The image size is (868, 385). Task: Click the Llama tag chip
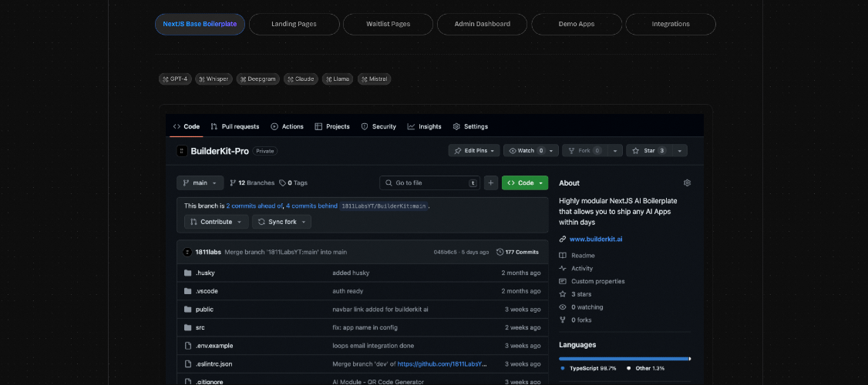tap(338, 79)
